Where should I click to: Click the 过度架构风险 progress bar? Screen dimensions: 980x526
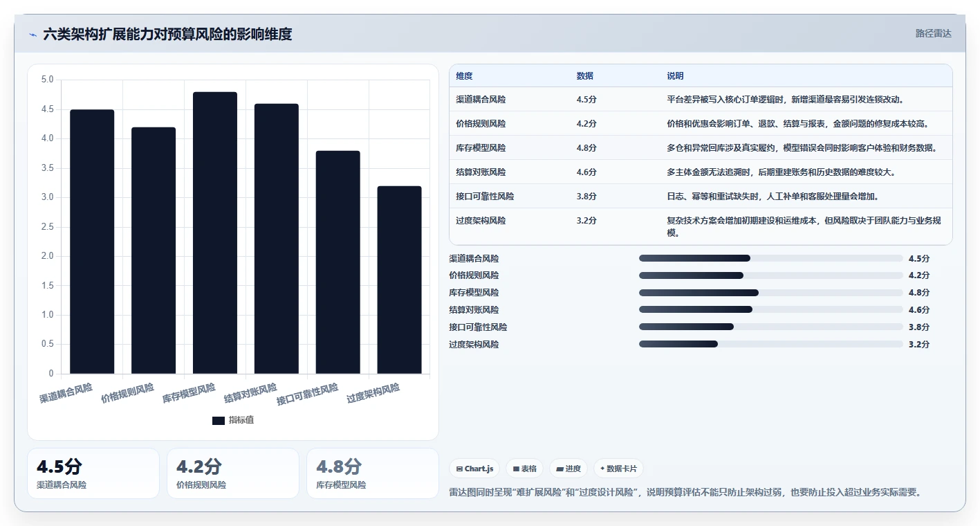pos(771,344)
